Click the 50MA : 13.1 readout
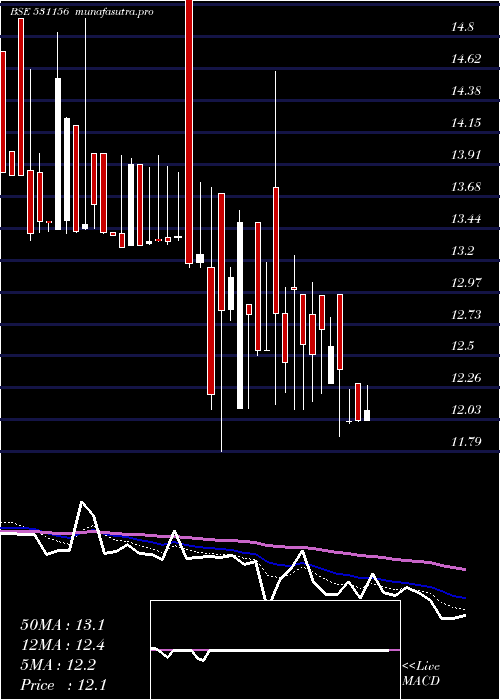The height and width of the screenshot is (700, 500). [62, 625]
